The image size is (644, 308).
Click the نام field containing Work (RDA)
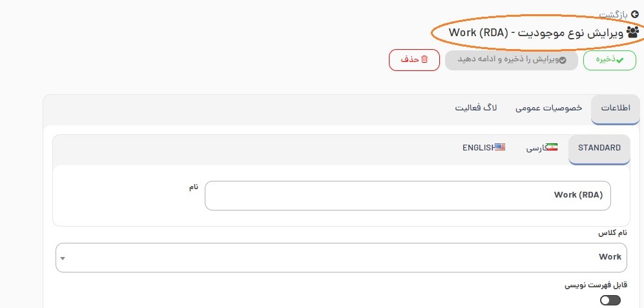(x=407, y=195)
